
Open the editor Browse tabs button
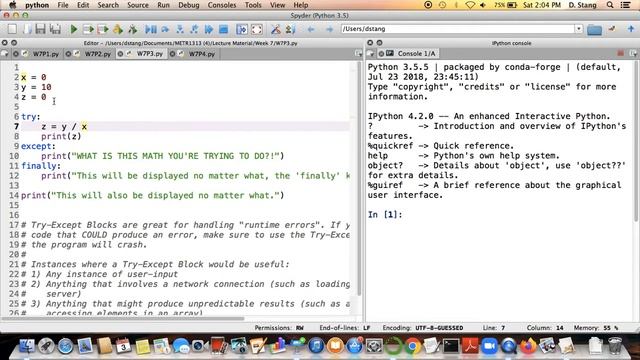(x=4, y=53)
